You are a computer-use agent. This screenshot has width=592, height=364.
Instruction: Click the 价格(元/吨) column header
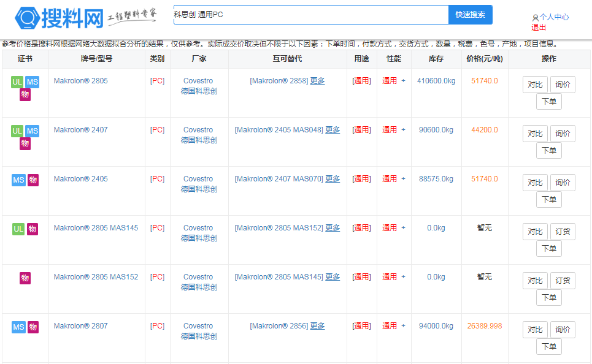coord(484,59)
